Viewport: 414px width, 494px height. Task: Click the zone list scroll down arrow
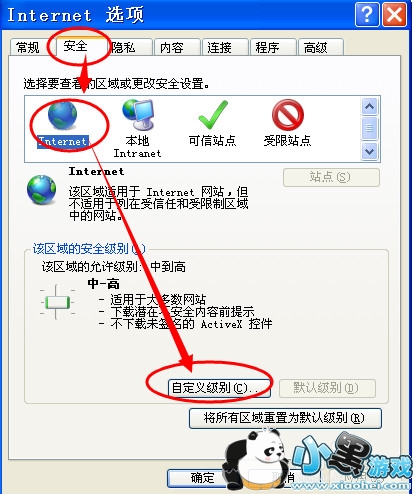(x=369, y=151)
